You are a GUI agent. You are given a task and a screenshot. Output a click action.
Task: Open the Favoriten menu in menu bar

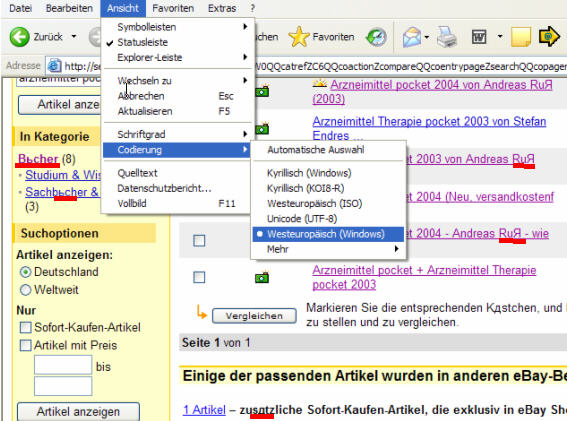(173, 8)
